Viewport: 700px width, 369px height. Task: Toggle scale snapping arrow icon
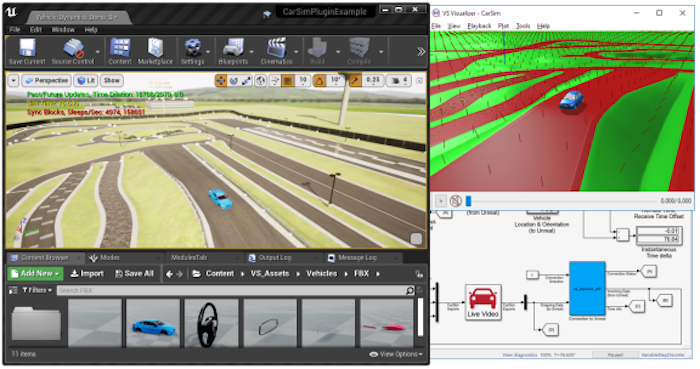355,81
